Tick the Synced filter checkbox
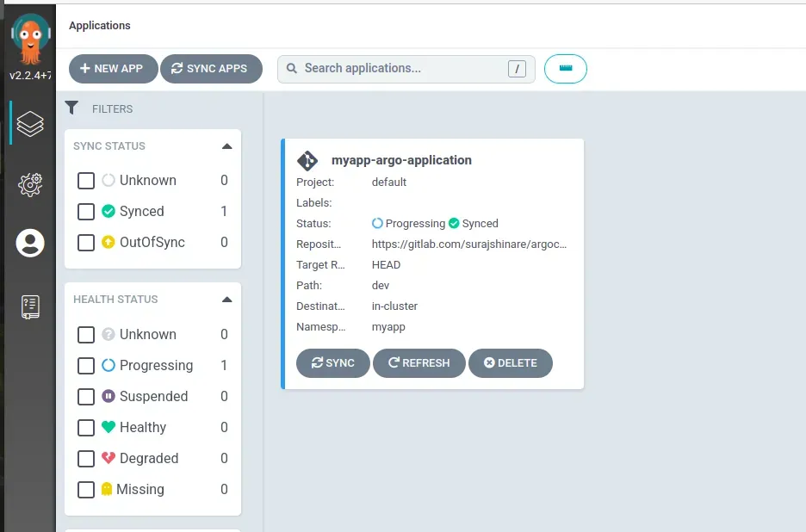Image resolution: width=806 pixels, height=532 pixels. 86,211
